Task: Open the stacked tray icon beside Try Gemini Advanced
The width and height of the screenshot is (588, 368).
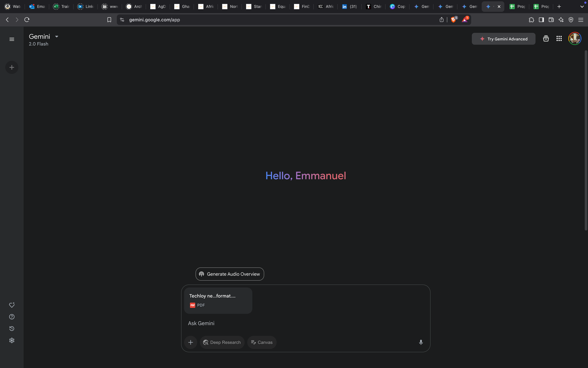Action: tap(546, 39)
